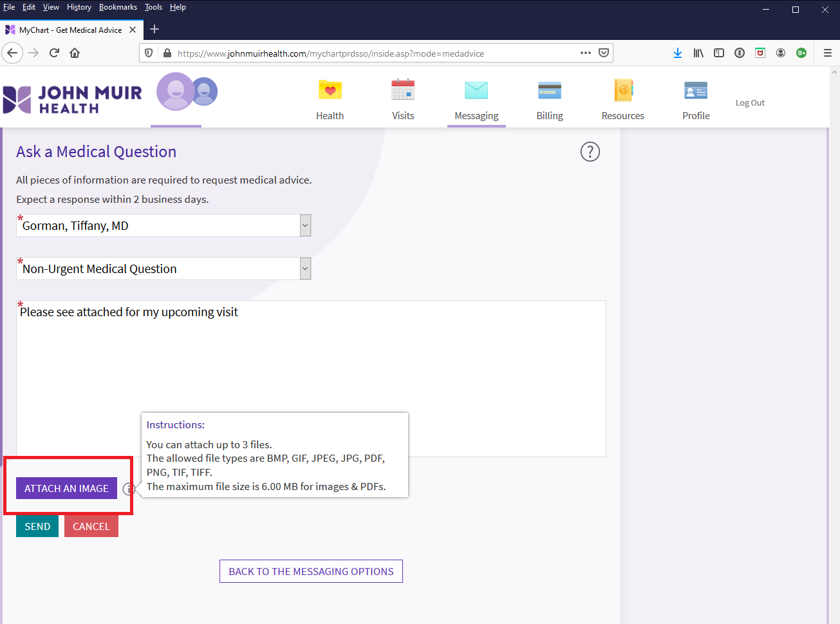Image resolution: width=840 pixels, height=624 pixels.
Task: Click BACK TO THE MESSAGING OPTIONS
Action: click(x=311, y=571)
